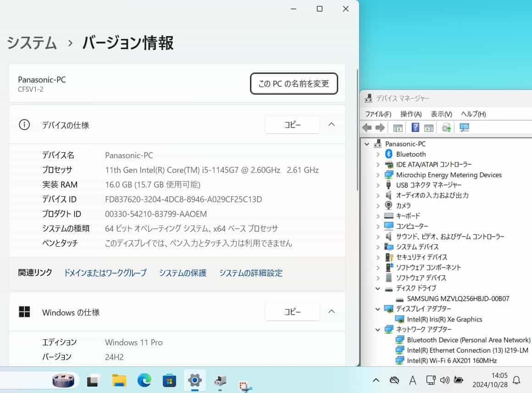The width and height of the screenshot is (532, 393).
Task: Click the show/hide console tree icon
Action: point(398,128)
